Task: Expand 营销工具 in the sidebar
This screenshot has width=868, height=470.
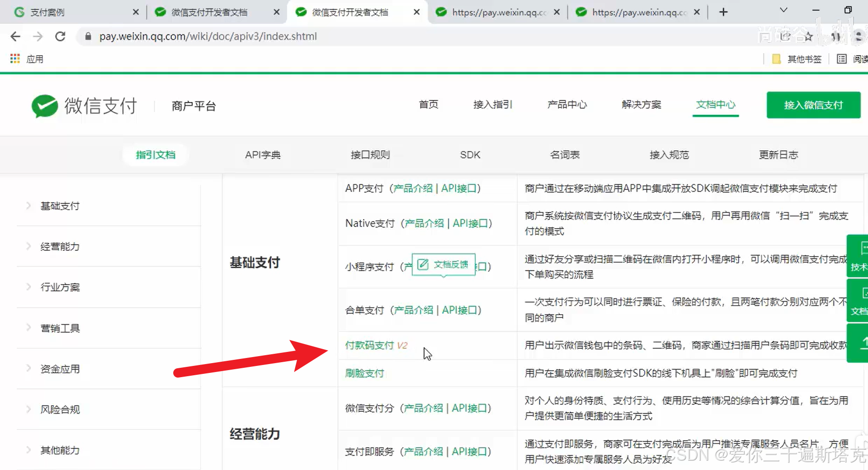Action: 108,328
